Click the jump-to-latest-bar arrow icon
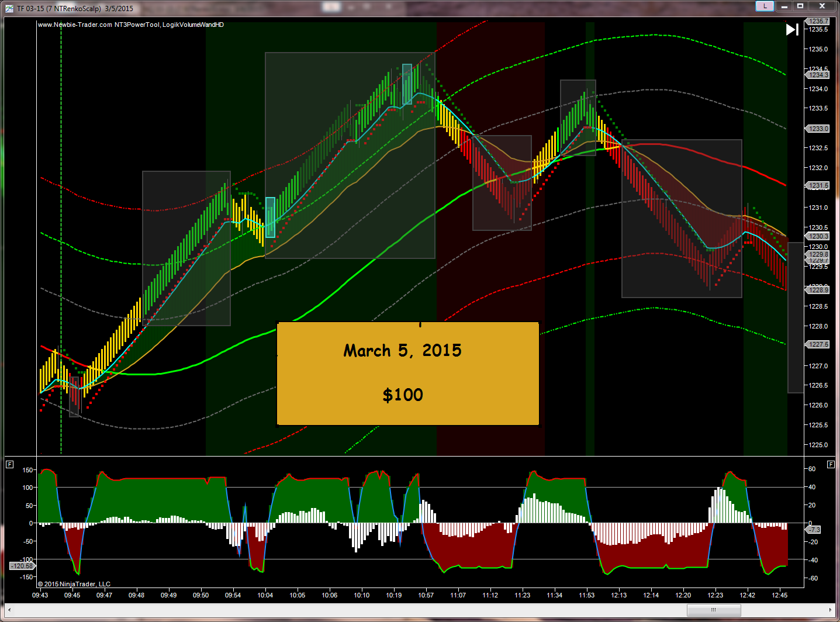This screenshot has height=622, width=840. pyautogui.click(x=792, y=30)
